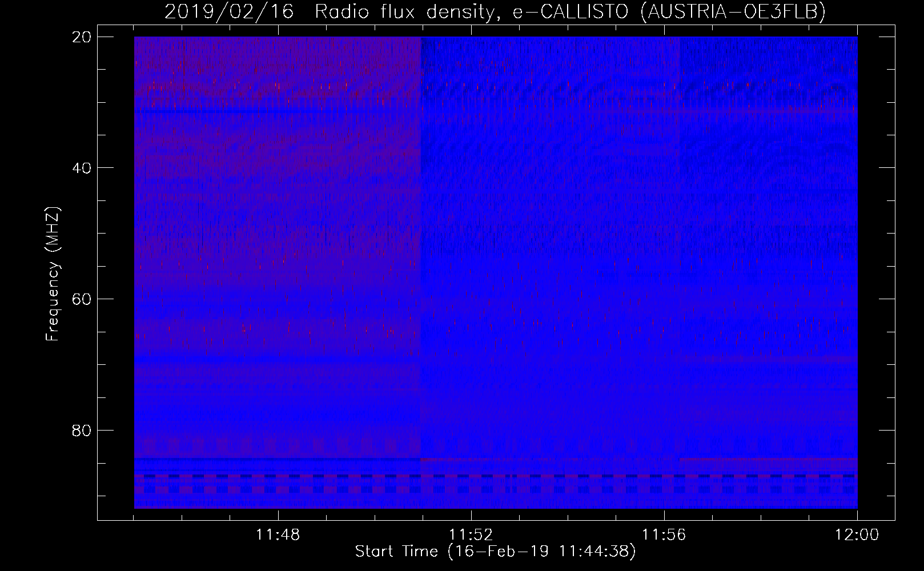Screen dimensions: 924x571
Task: Click the 11:56 time tick label
Action: pos(664,535)
